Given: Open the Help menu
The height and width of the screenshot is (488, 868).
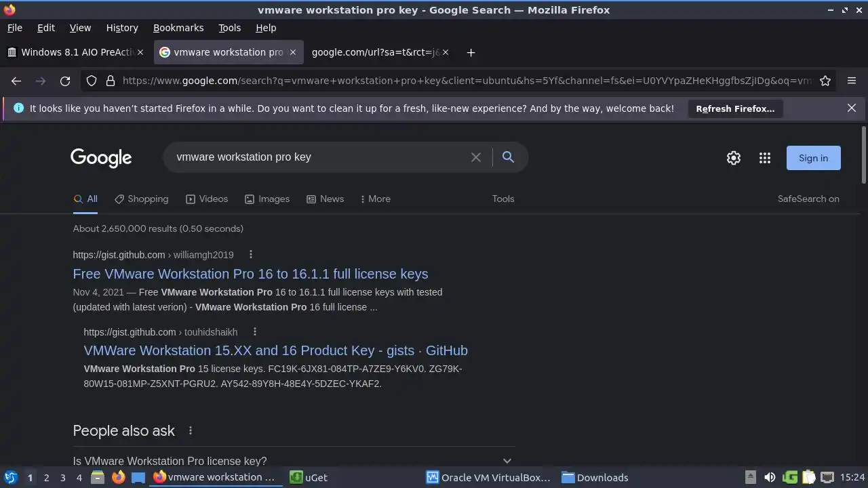Looking at the screenshot, I should tap(266, 28).
